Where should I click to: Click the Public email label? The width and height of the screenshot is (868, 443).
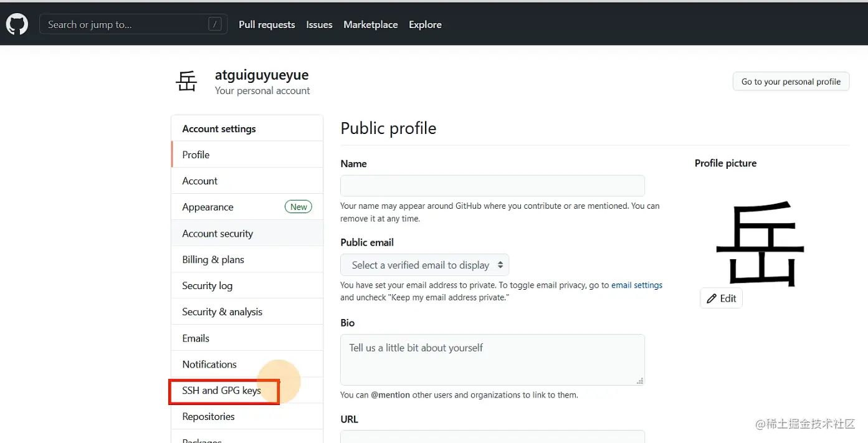[x=367, y=242]
